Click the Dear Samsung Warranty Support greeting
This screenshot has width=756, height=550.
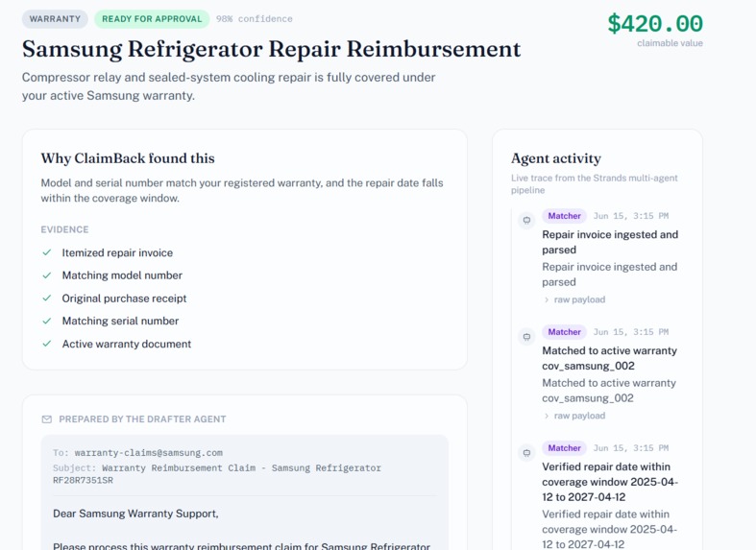[135, 514]
